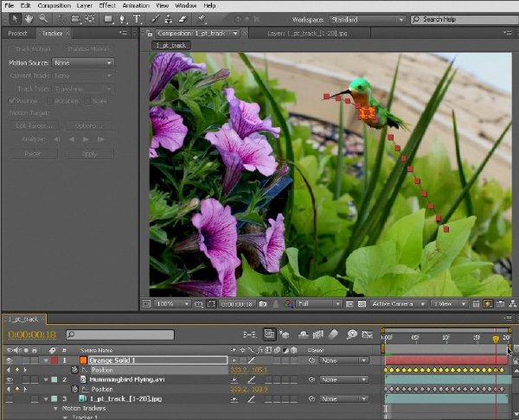Open the channel and color management icon
519x420 pixels.
[x=288, y=303]
